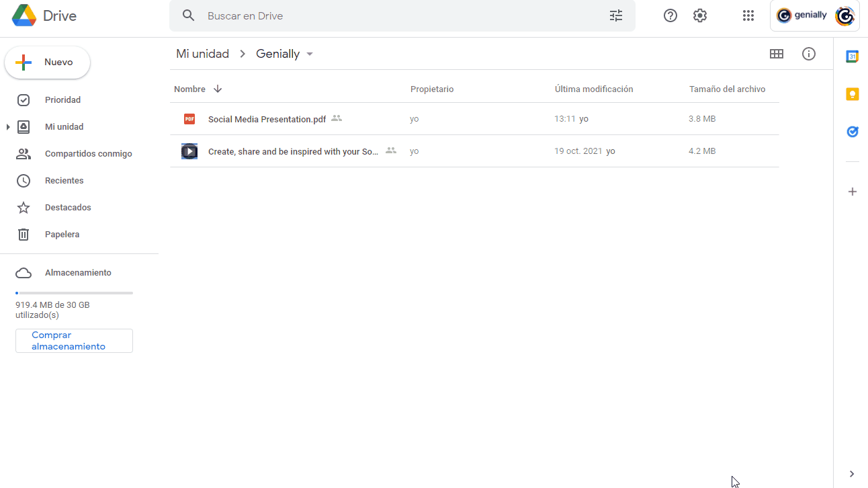Click the 4.2 MB size cell
The width and height of the screenshot is (868, 488).
click(702, 151)
